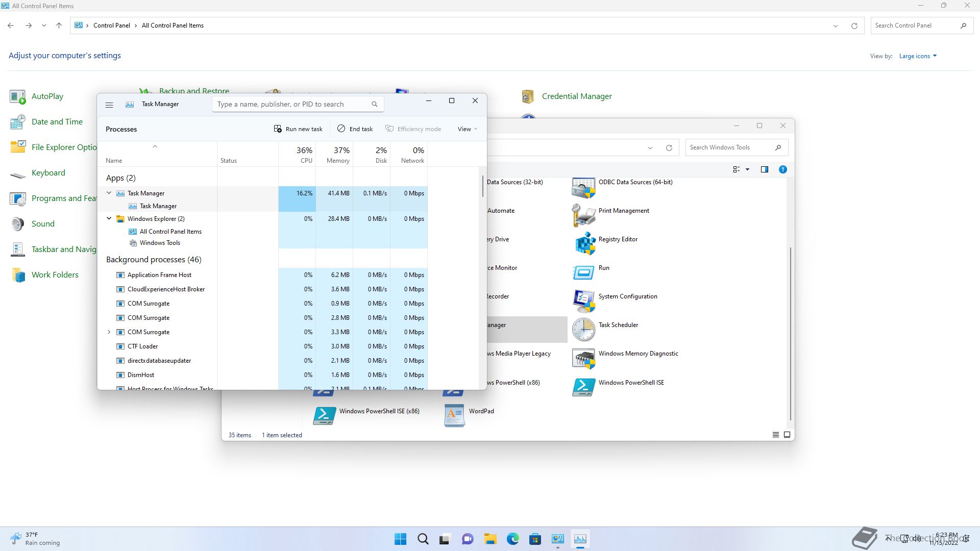Sort processes by Memory column

click(334, 155)
